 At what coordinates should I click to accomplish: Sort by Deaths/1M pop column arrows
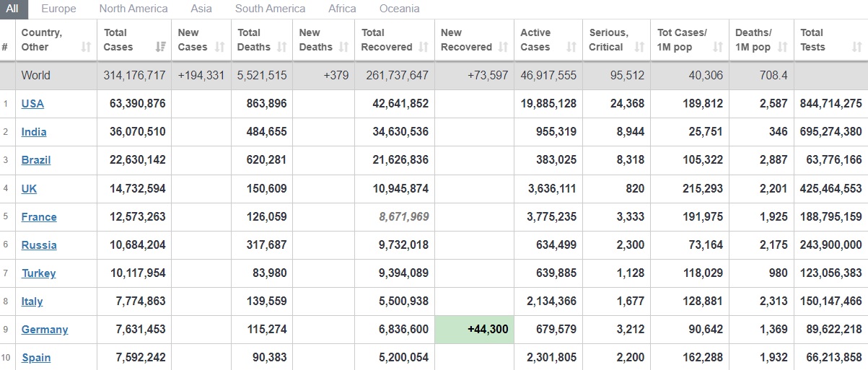pyautogui.click(x=781, y=48)
